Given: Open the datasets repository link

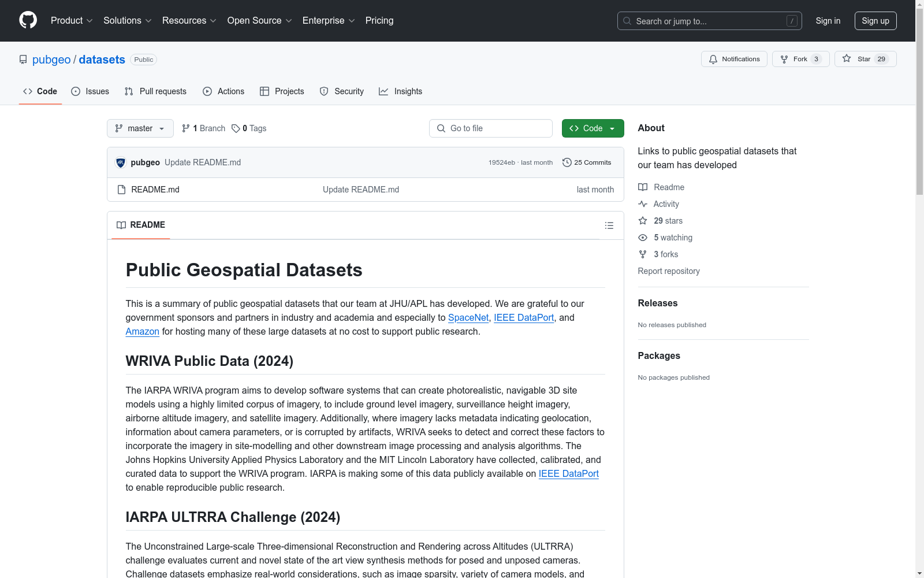Looking at the screenshot, I should coord(102,60).
